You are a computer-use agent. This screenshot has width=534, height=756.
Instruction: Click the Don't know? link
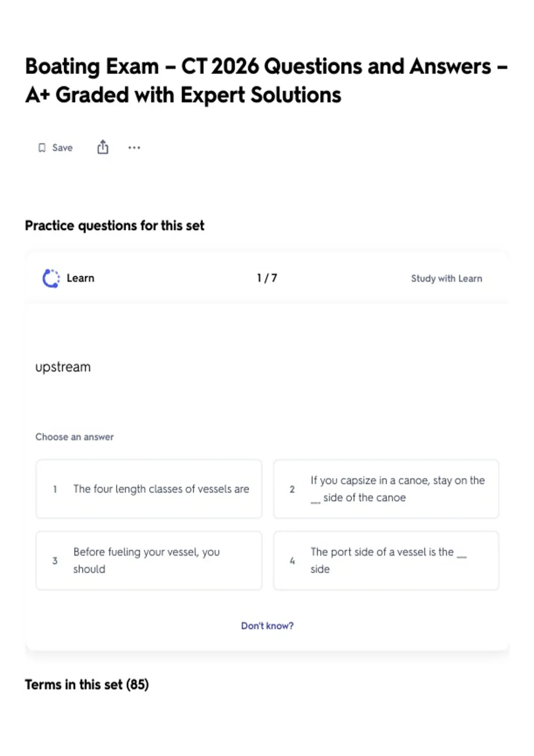pyautogui.click(x=267, y=626)
